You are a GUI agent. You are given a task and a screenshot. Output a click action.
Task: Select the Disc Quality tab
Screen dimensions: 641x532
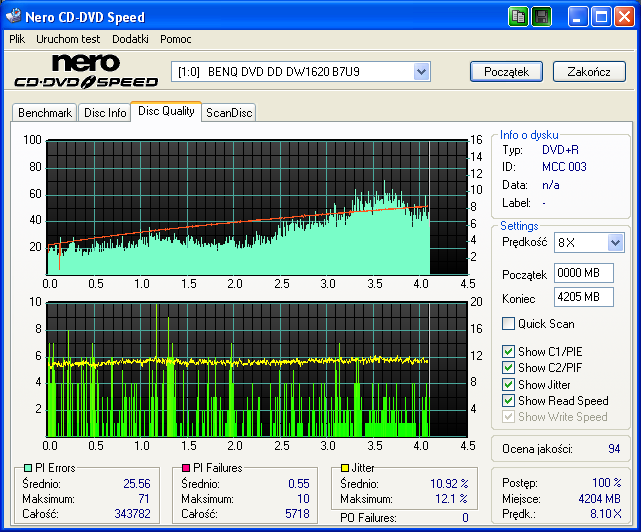[166, 111]
